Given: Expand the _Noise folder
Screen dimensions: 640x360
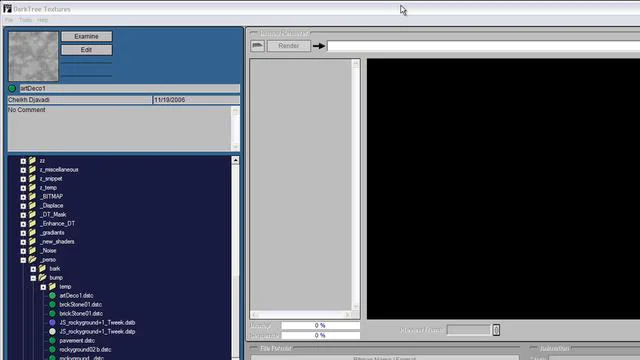Looking at the screenshot, I should tap(23, 251).
